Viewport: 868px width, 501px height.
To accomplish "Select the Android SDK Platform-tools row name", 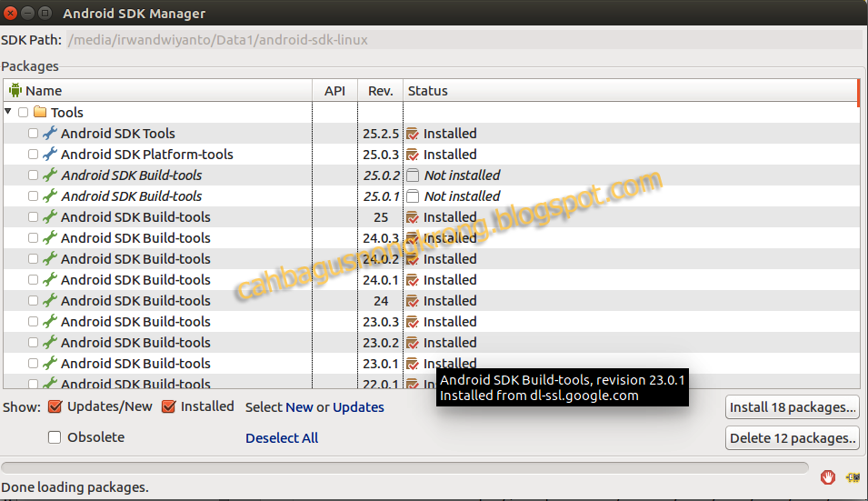I will [x=146, y=155].
